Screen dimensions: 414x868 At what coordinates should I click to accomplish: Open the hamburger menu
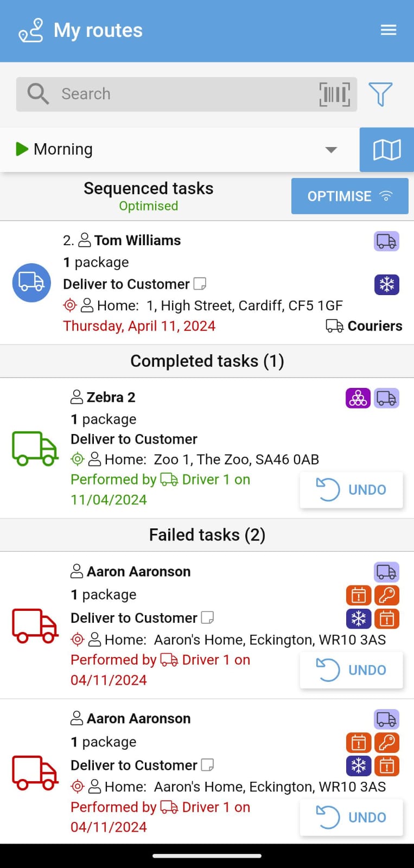(x=388, y=30)
